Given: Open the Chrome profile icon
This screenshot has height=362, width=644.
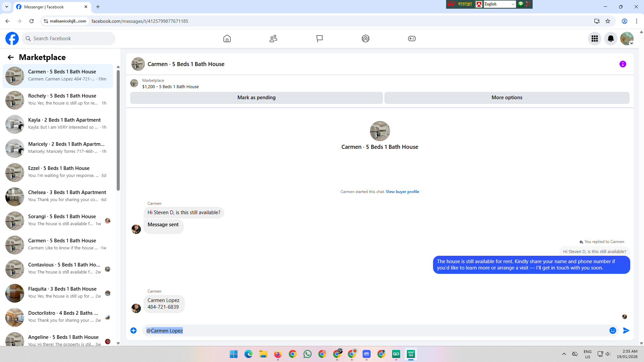Looking at the screenshot, I should (x=625, y=21).
